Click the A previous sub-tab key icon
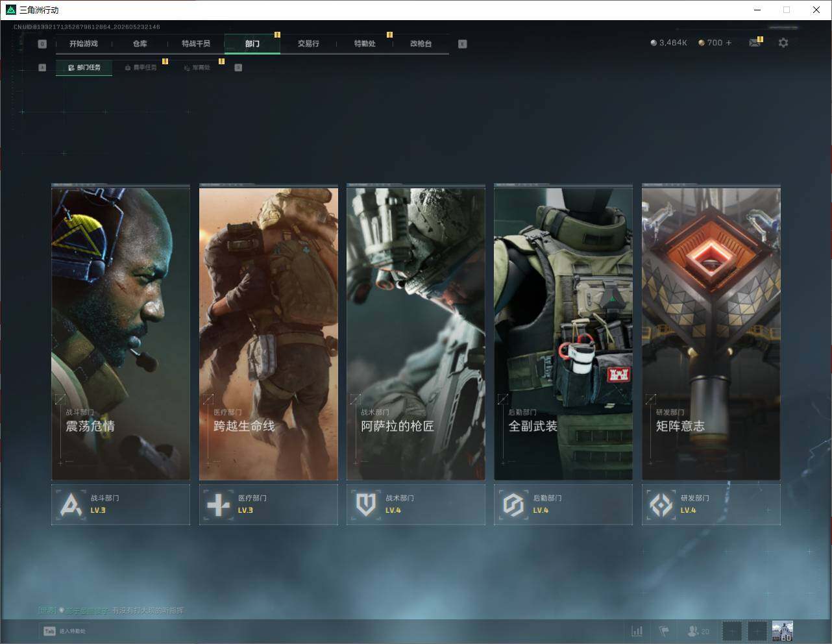832x644 pixels. point(42,68)
